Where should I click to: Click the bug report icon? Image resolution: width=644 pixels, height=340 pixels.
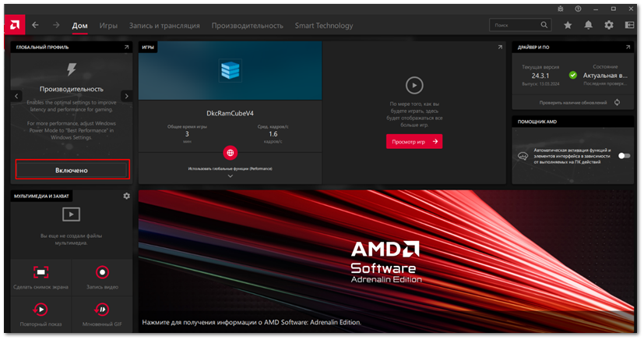(x=561, y=9)
